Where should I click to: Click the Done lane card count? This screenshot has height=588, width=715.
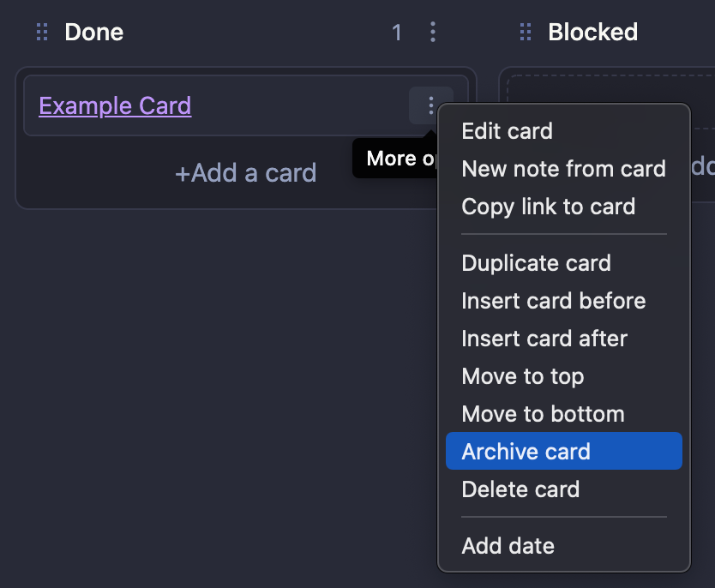pyautogui.click(x=397, y=33)
